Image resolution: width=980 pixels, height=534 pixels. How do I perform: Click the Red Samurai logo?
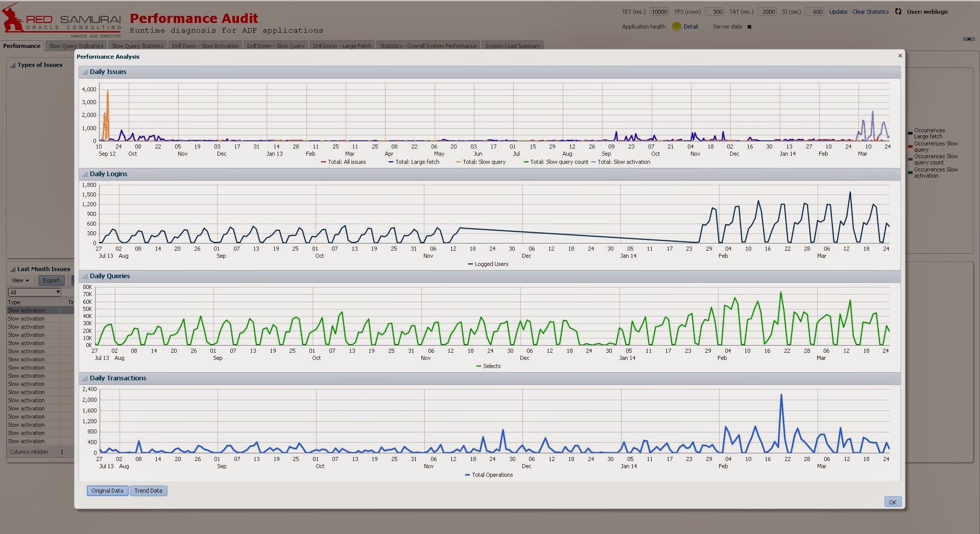point(62,20)
